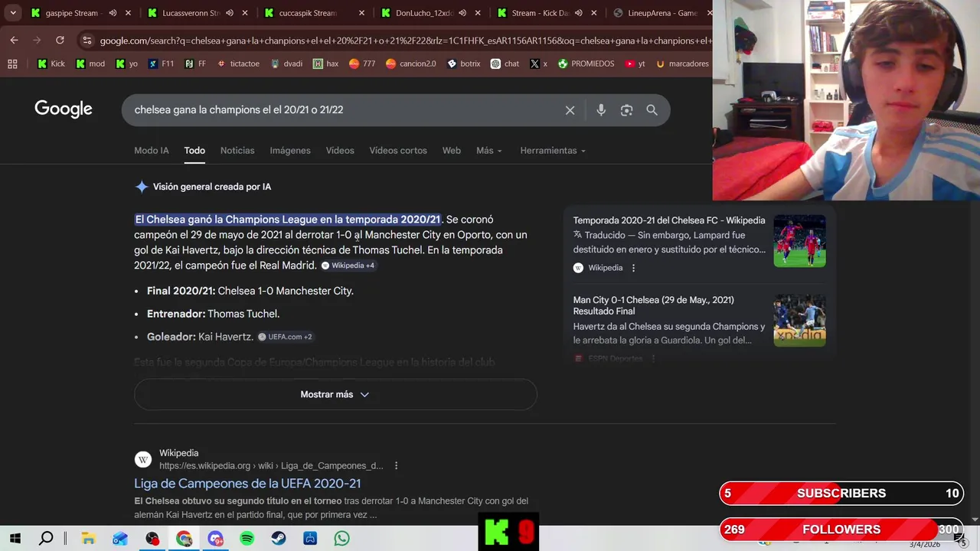Open options menu for Wikipedia source card
This screenshot has height=551, width=980.
click(x=633, y=268)
